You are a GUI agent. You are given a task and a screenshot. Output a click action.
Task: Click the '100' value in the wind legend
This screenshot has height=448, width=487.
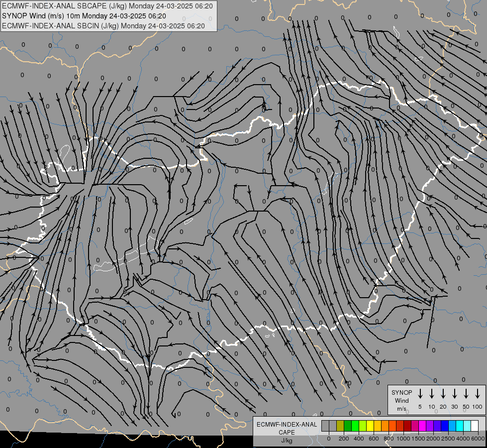(478, 407)
